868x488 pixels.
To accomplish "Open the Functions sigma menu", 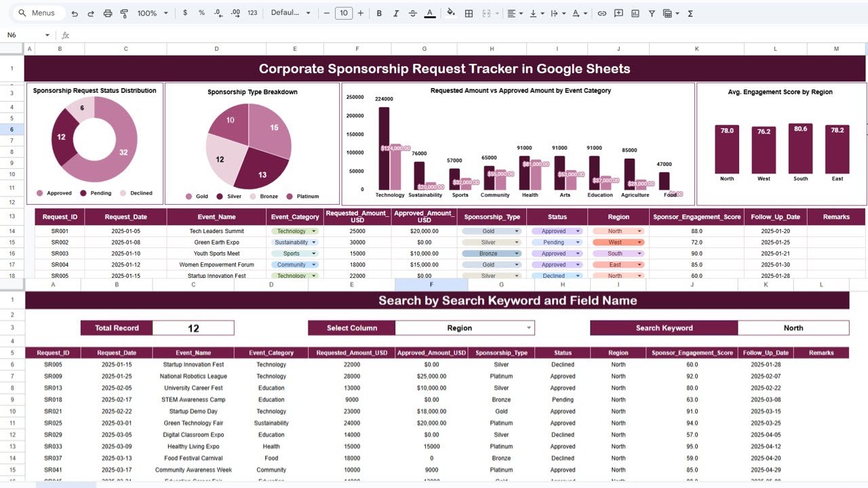I will (690, 14).
